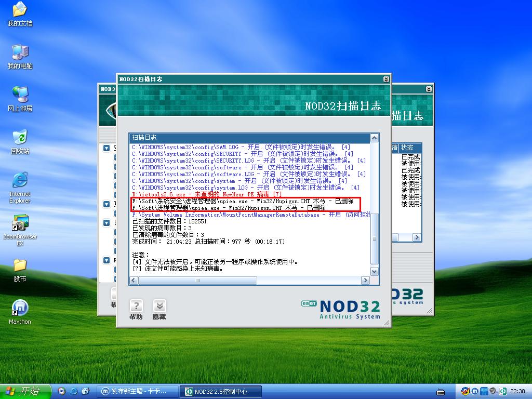The height and width of the screenshot is (399, 532).
Task: Switch to NOD32 2.5控制中心 taskbar button
Action: click(x=220, y=391)
